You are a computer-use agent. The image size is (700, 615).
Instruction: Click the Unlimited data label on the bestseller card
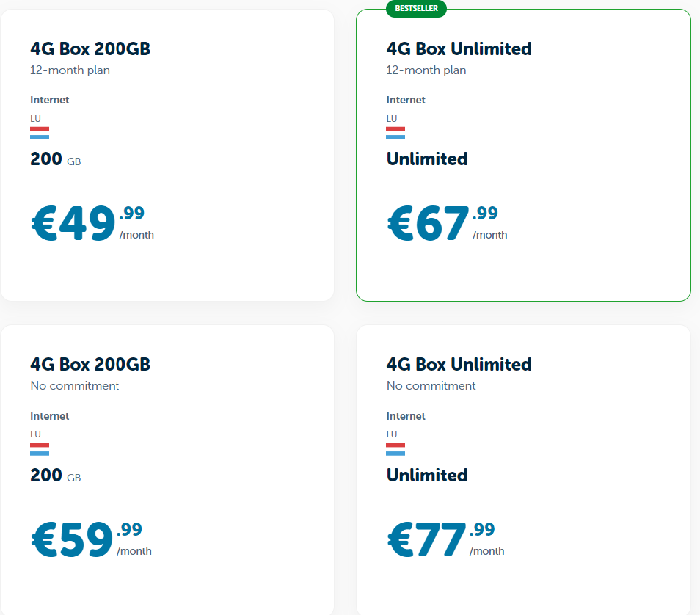[x=427, y=159]
